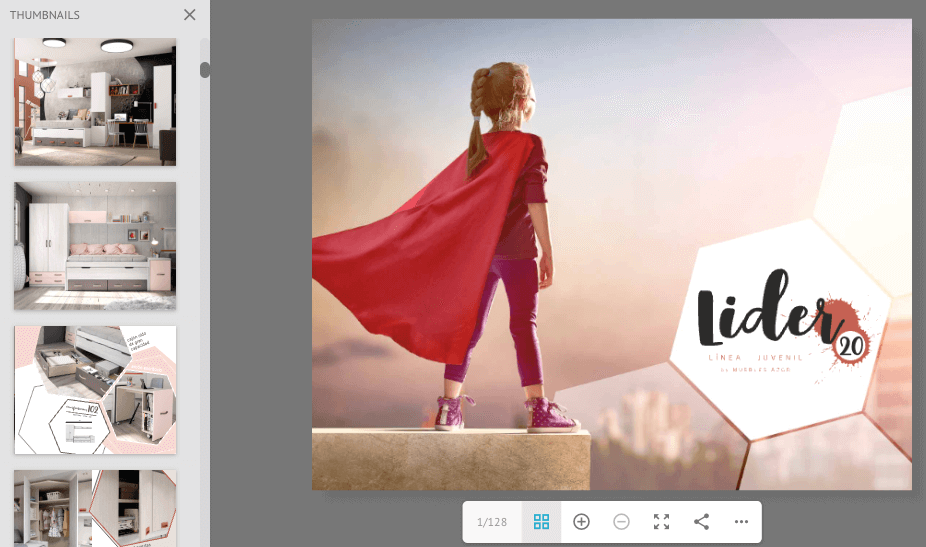Open the more options ellipsis menu
926x547 pixels.
tap(741, 522)
